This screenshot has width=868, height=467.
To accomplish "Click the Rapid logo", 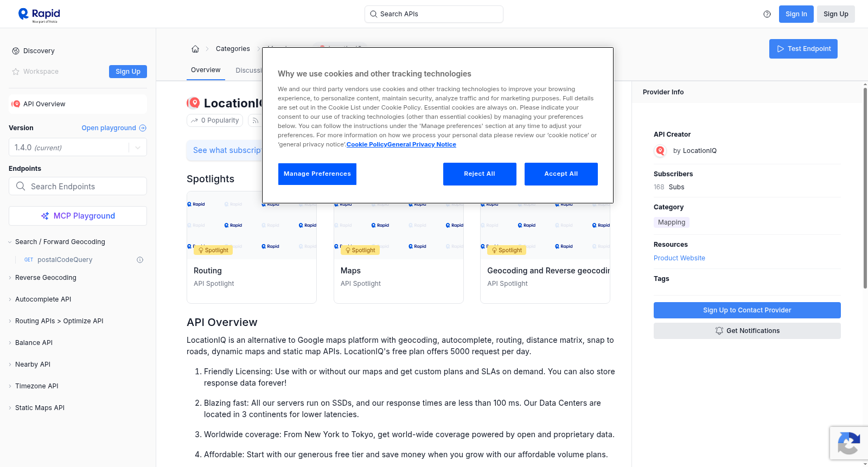I will pyautogui.click(x=39, y=15).
